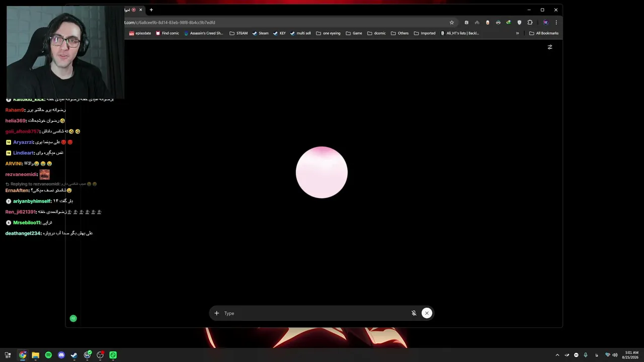
Task: Open the Chrome profile avatar
Action: [x=545, y=23]
